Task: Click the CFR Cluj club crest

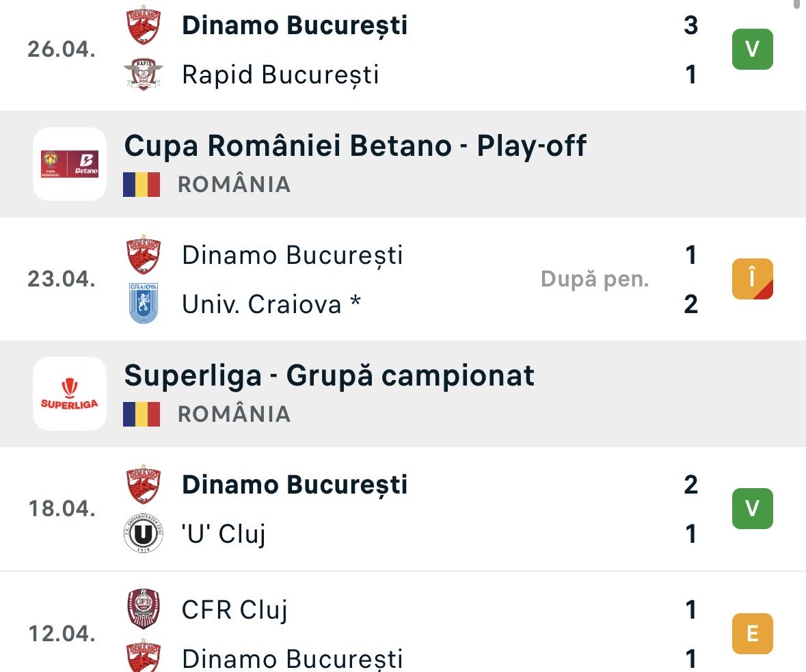Action: 144,609
